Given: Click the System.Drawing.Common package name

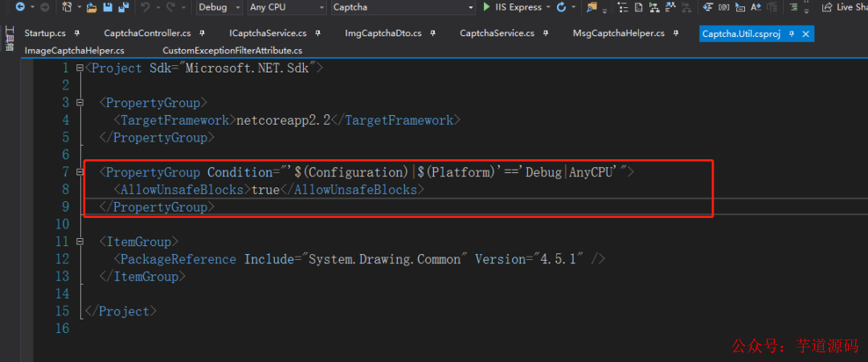Looking at the screenshot, I should [x=385, y=260].
